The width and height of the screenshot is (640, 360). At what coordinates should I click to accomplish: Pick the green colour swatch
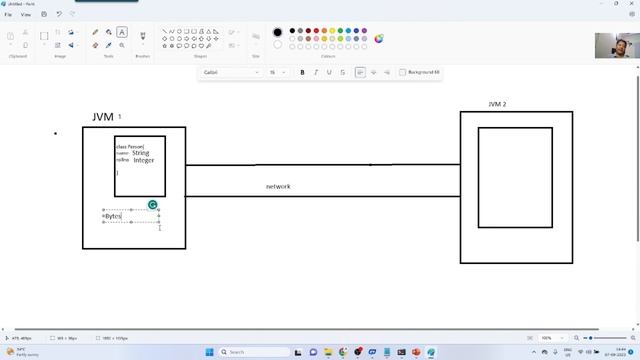[340, 31]
